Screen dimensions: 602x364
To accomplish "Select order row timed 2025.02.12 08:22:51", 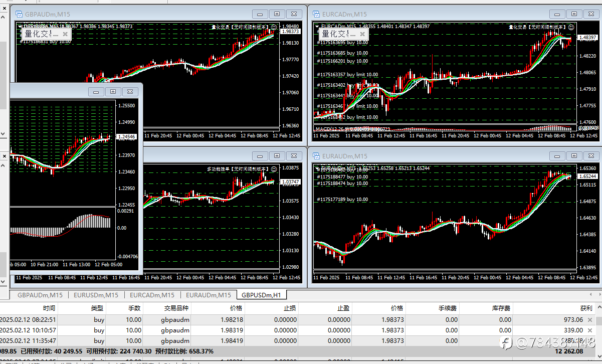I will tap(298, 320).
